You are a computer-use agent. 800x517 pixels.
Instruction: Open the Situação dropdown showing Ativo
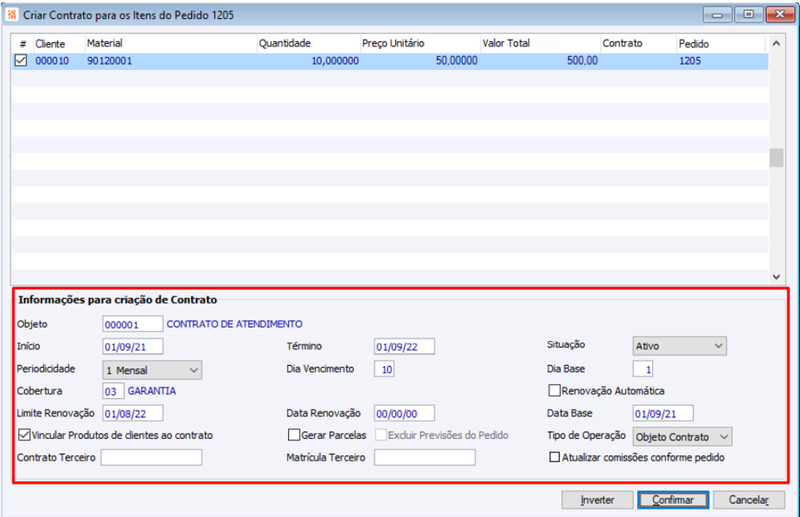(x=680, y=346)
